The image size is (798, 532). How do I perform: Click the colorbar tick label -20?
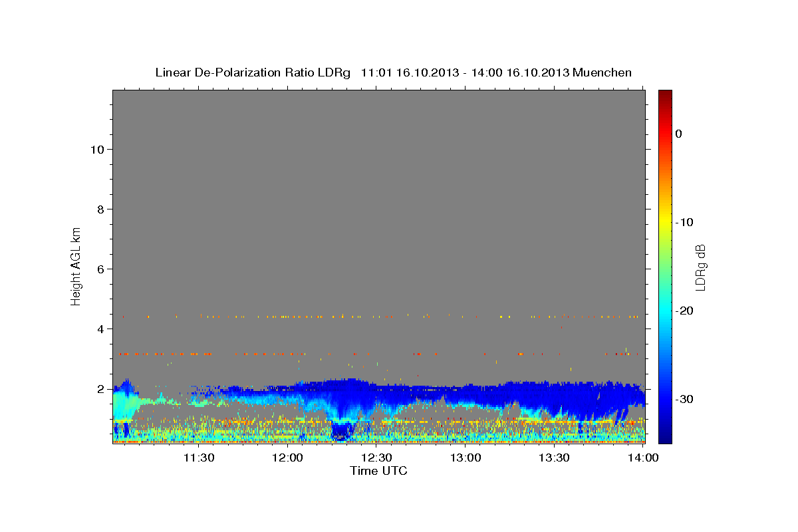tap(684, 311)
